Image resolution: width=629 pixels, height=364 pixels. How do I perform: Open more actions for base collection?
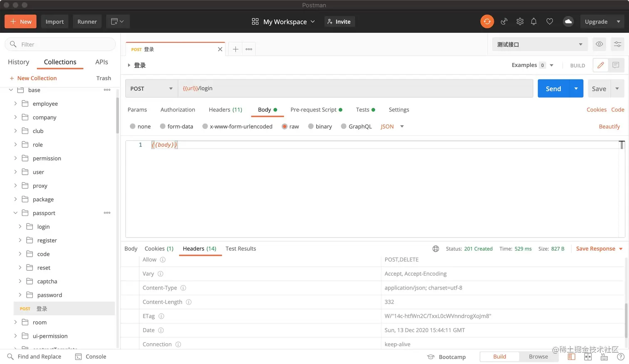point(107,90)
